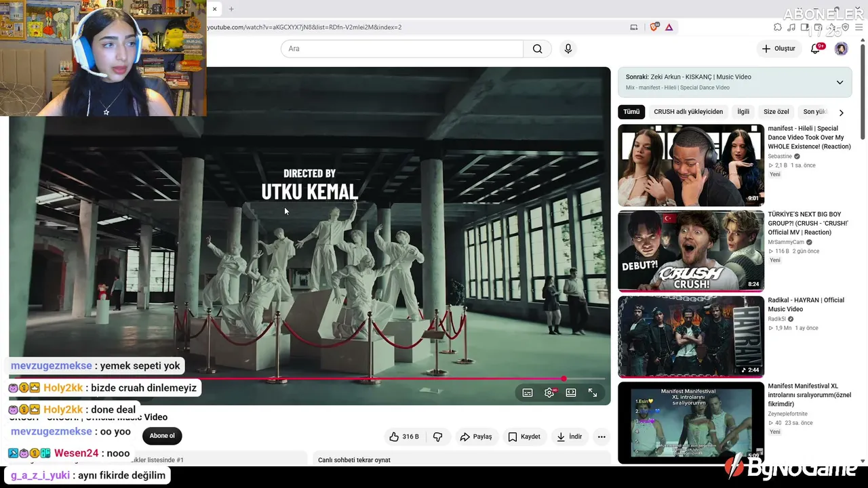Viewport: 868px width, 488px height.
Task: Click the Ara search input field
Action: click(x=402, y=49)
